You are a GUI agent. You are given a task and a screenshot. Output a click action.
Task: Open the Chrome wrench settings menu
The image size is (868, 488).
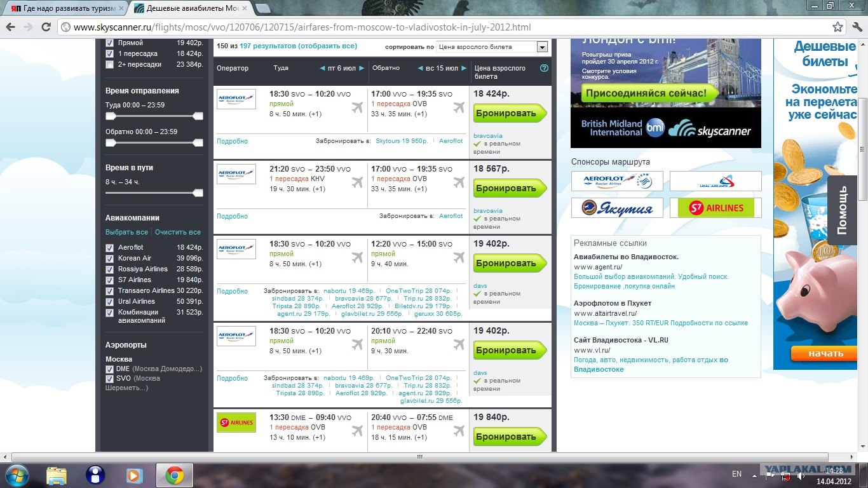click(856, 27)
